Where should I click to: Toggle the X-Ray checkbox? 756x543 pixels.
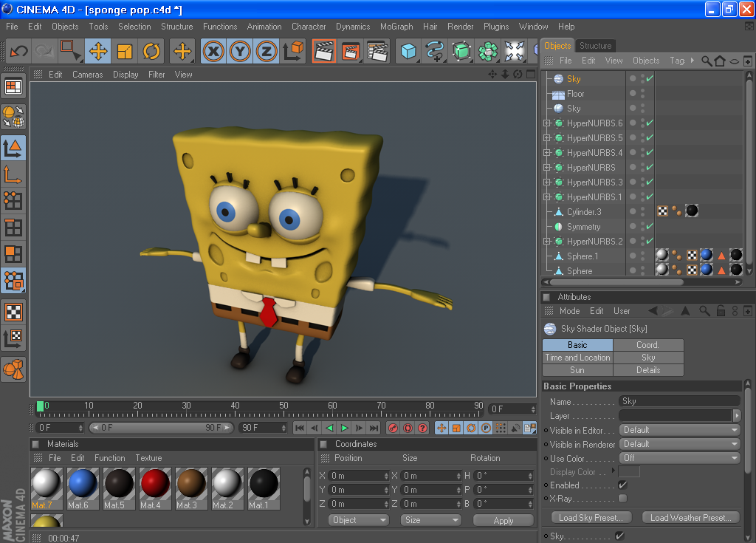coord(622,498)
